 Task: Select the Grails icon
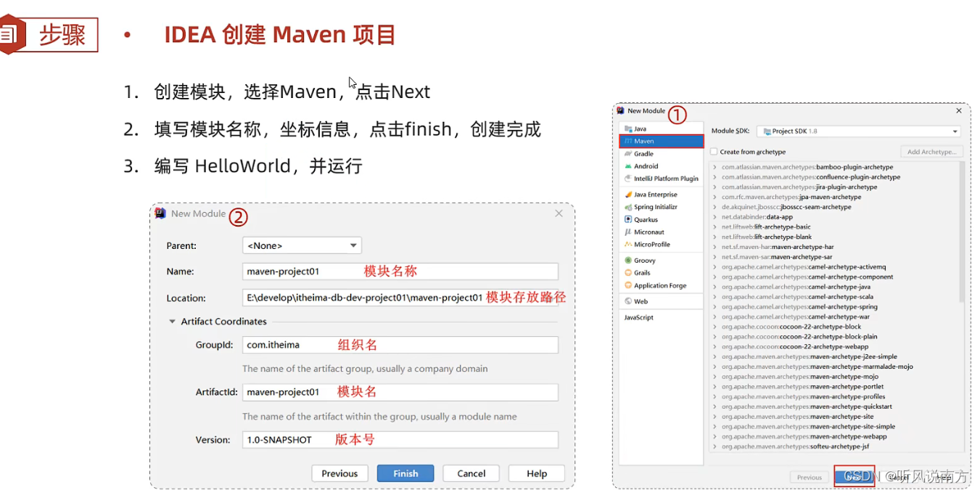click(628, 273)
